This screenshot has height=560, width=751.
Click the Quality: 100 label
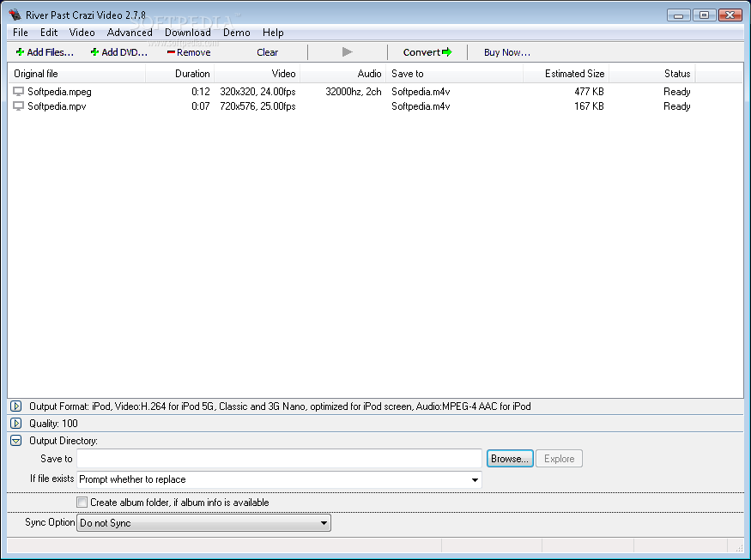coord(53,424)
